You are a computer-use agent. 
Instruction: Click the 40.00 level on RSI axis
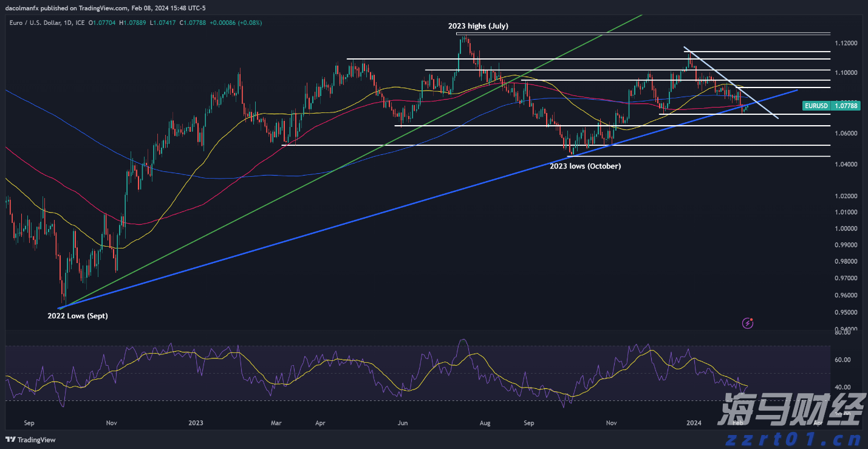click(842, 387)
